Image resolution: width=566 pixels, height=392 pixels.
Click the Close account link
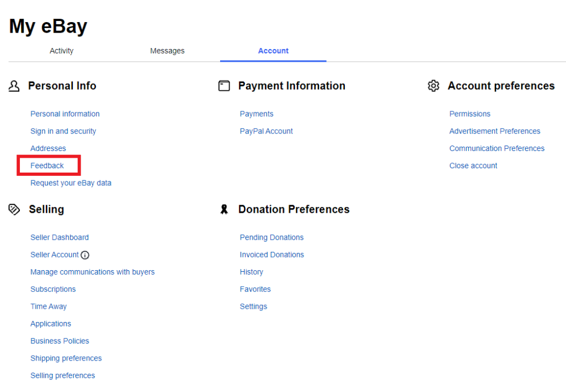[473, 166]
